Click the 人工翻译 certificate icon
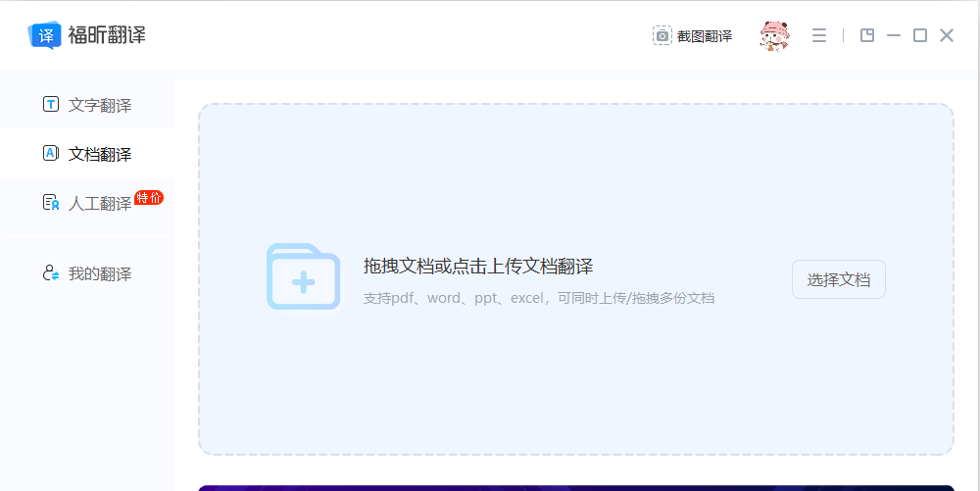 click(51, 203)
